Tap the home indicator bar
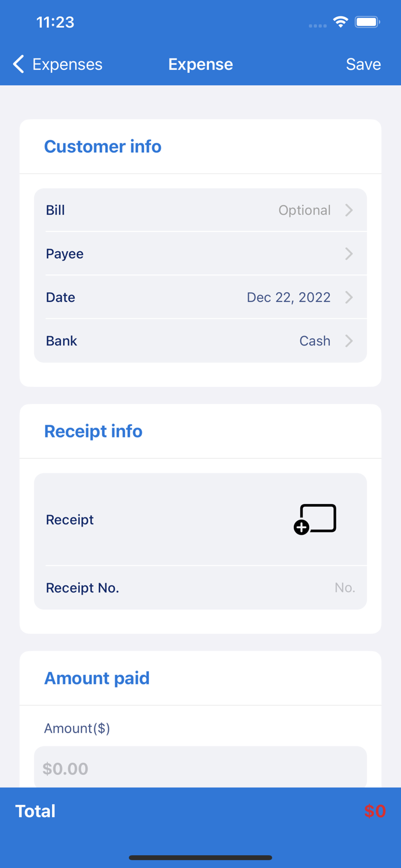401x868 pixels. [x=200, y=858]
